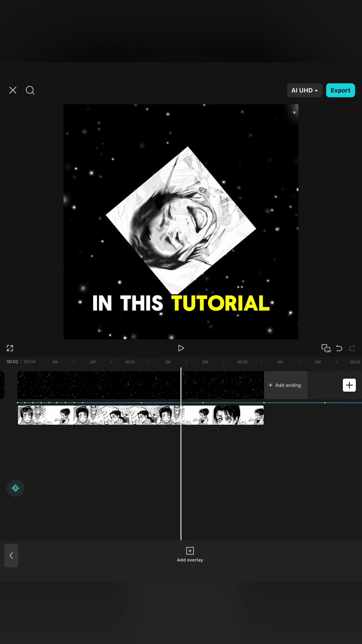This screenshot has width=362, height=644.
Task: Play the video preview
Action: click(181, 348)
